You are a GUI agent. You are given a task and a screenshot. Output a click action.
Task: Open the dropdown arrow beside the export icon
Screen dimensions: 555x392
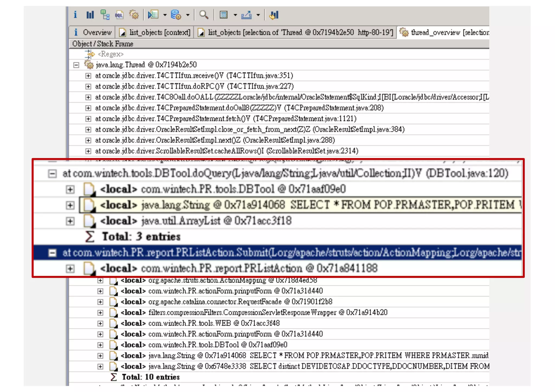[x=258, y=15]
